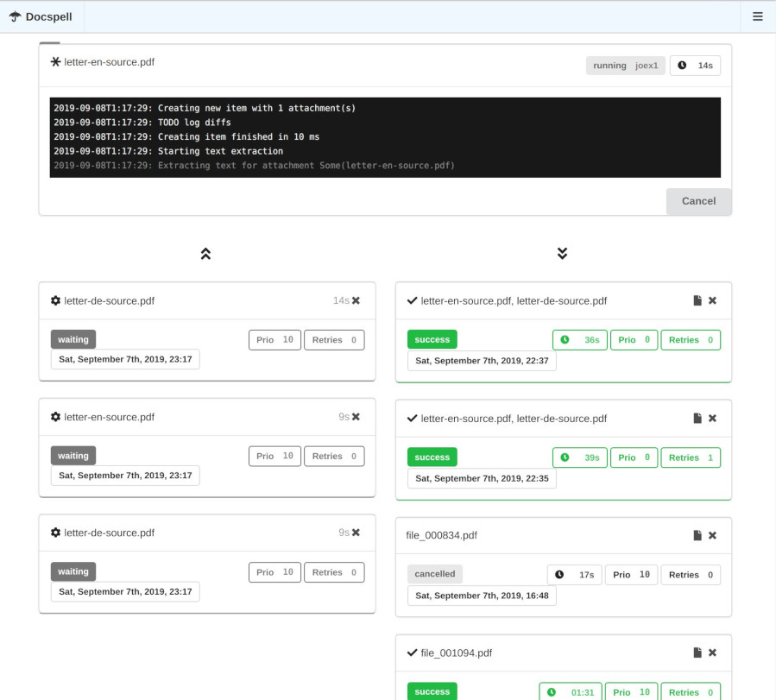Viewport: 776px width, 700px height.
Task: Open log file of the 39s success job
Action: (697, 418)
